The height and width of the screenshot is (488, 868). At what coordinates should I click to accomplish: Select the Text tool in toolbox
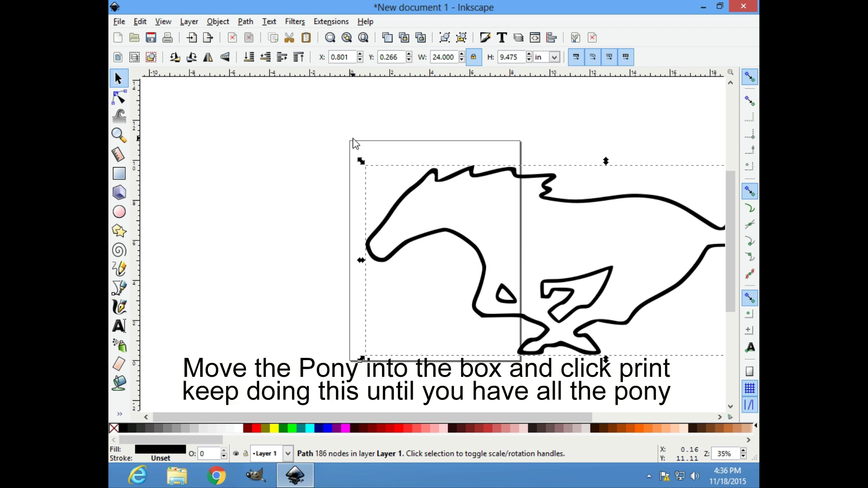click(x=119, y=326)
